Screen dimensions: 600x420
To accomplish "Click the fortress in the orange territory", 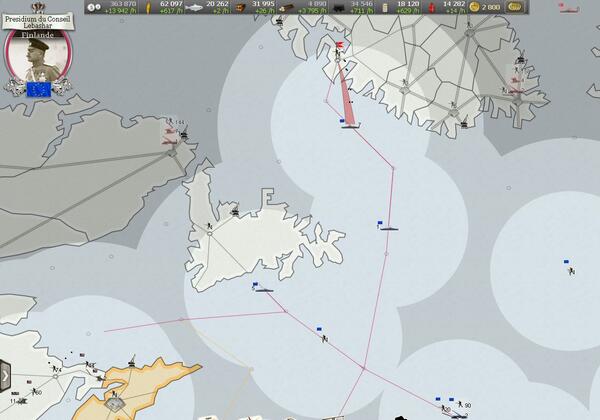I will pos(114,404).
